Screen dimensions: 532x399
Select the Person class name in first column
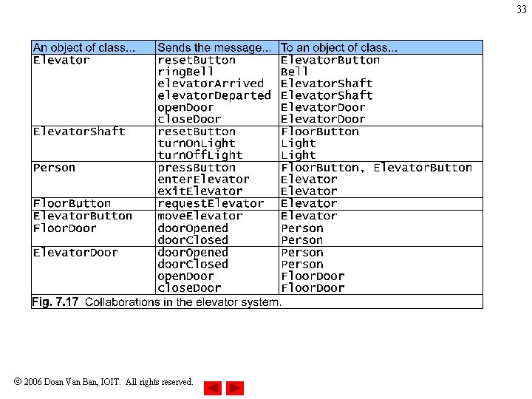click(x=54, y=168)
